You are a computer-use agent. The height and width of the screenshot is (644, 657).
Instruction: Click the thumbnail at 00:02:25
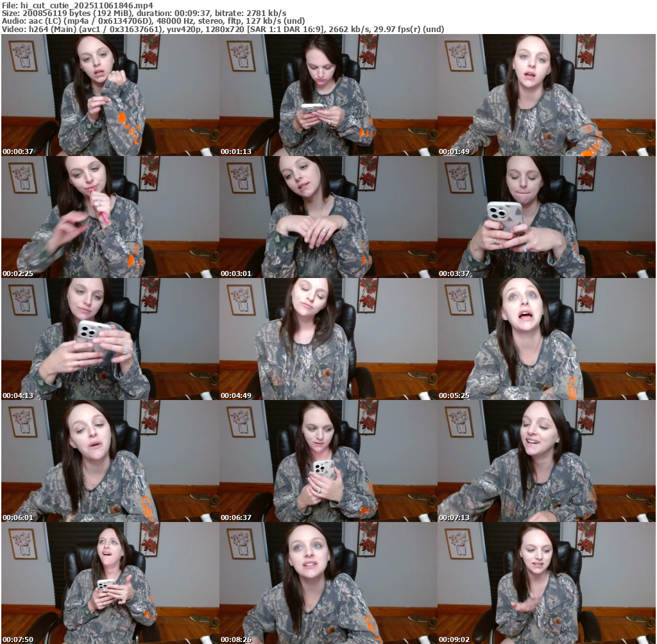coord(110,217)
